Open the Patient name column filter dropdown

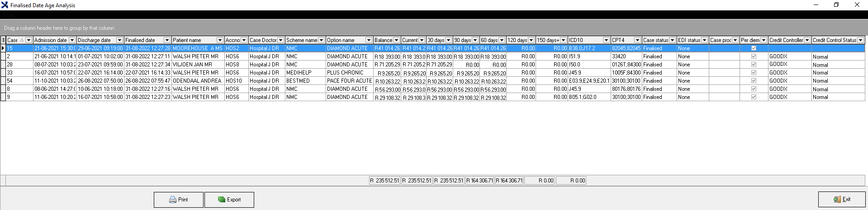coord(220,40)
